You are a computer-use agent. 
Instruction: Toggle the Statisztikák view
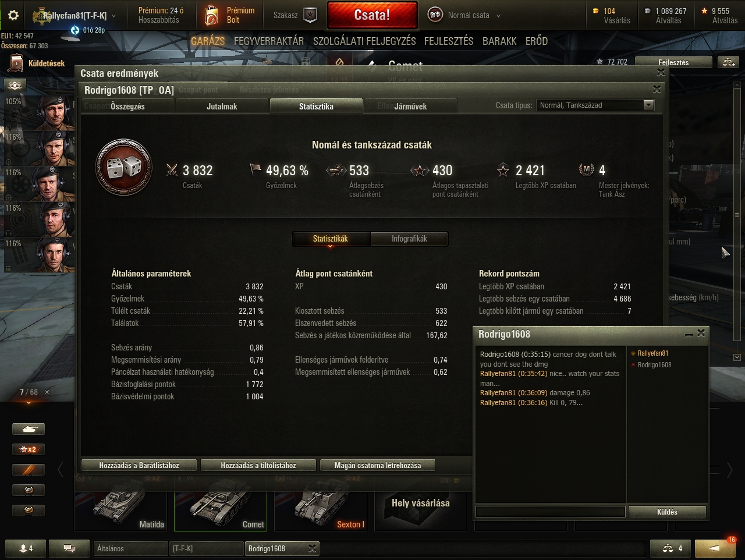pos(330,239)
